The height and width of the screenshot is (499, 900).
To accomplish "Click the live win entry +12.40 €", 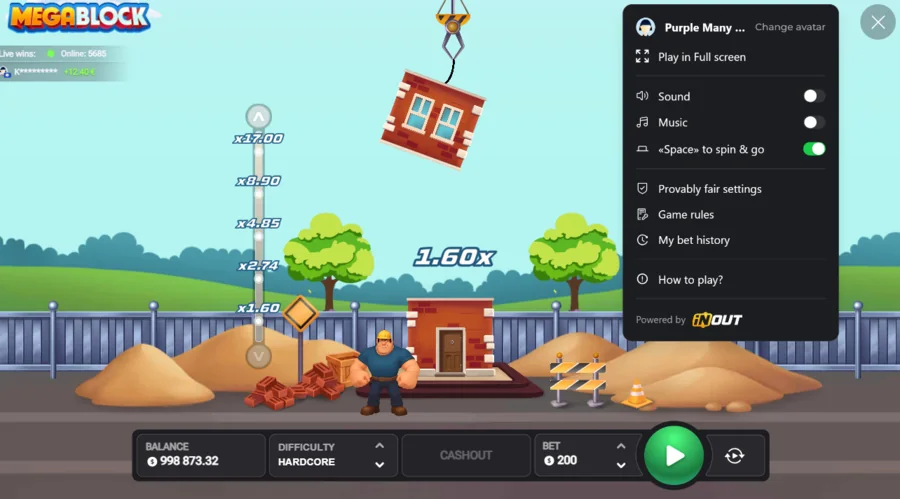I will click(x=48, y=72).
